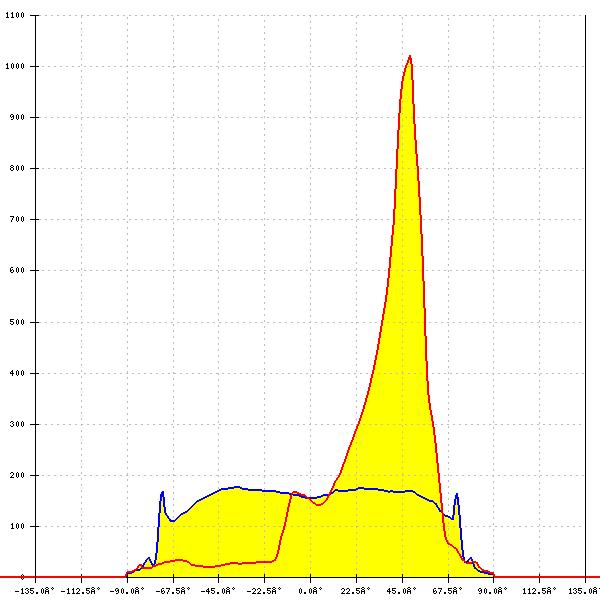
Task: Click the 112.5Â° x-axis label
Action: pyautogui.click(x=539, y=591)
